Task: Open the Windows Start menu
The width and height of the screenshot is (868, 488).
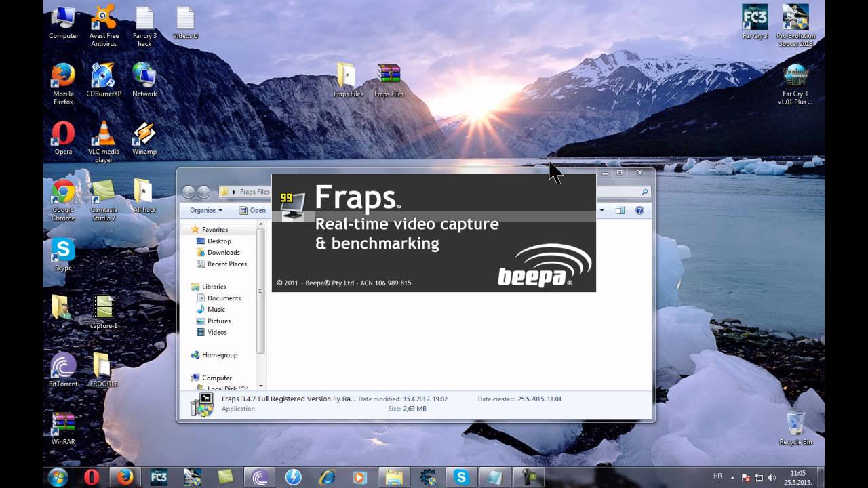Action: pos(58,477)
